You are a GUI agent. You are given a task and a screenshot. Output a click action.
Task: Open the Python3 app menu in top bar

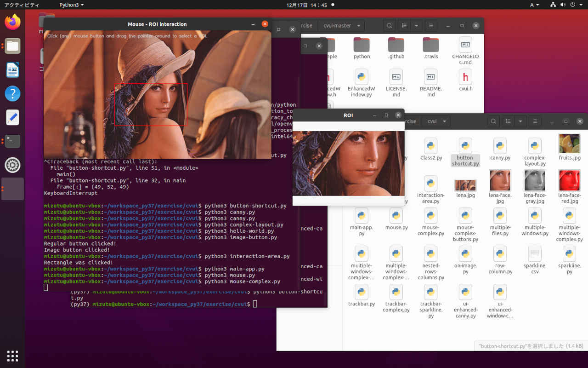click(71, 5)
